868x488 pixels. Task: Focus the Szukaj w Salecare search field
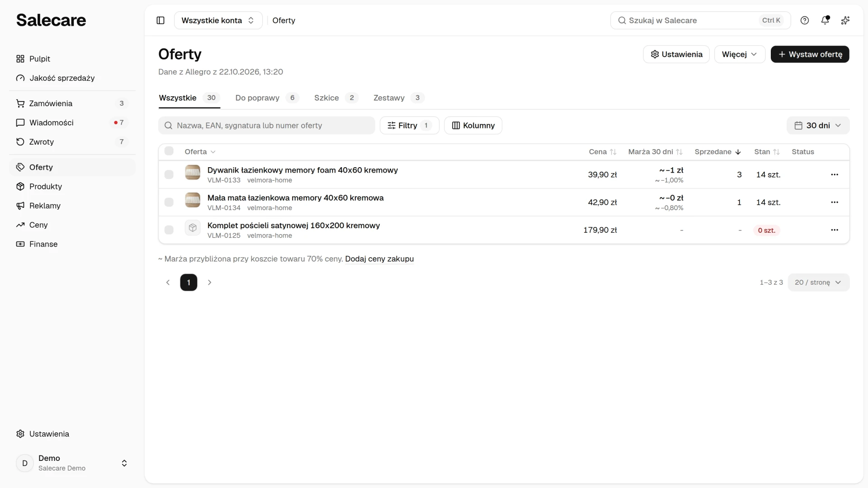click(x=701, y=20)
